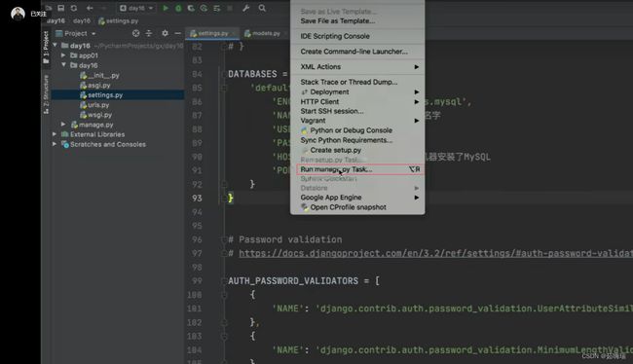633x364 pixels.
Task: Select __init__.py in project tree
Action: [99, 76]
